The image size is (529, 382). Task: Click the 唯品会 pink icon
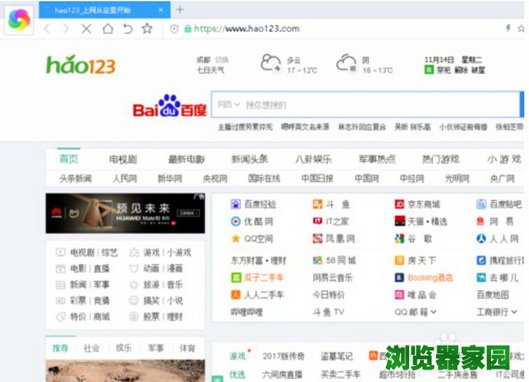399,295
